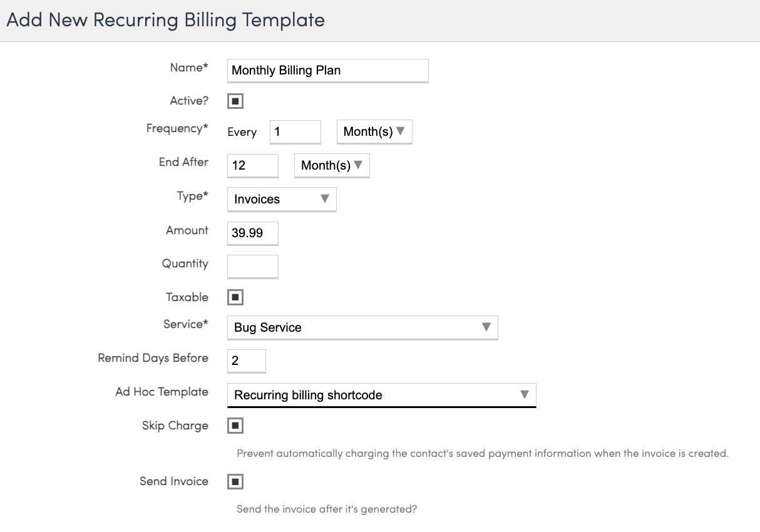
Task: Toggle the Skip Charge checkbox
Action: coord(235,426)
